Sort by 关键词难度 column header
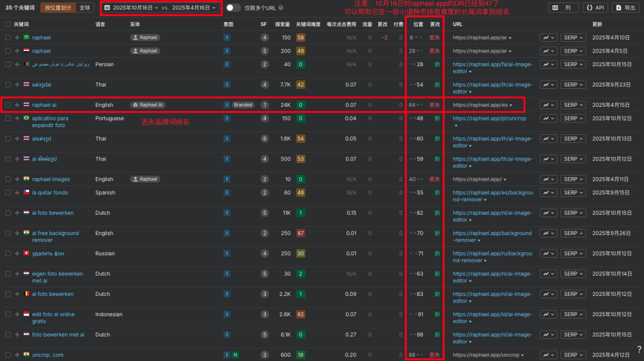This screenshot has height=361, width=644. pos(308,24)
